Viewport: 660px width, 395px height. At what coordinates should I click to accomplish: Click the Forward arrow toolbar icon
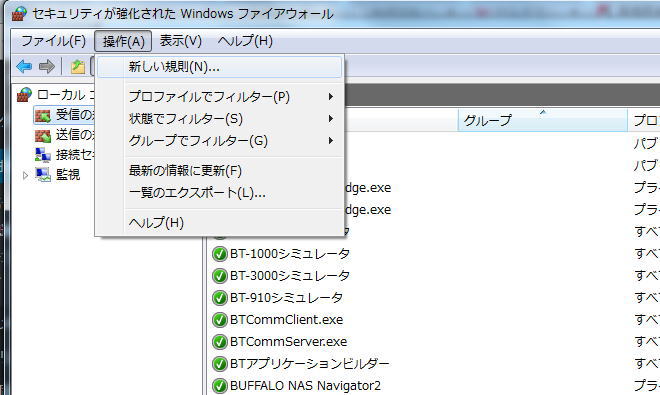[47, 66]
